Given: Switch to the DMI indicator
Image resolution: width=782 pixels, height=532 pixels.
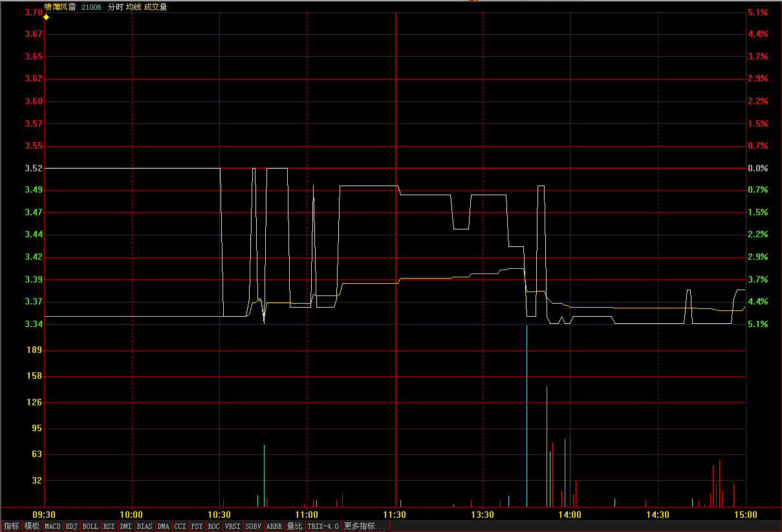Looking at the screenshot, I should (125, 527).
